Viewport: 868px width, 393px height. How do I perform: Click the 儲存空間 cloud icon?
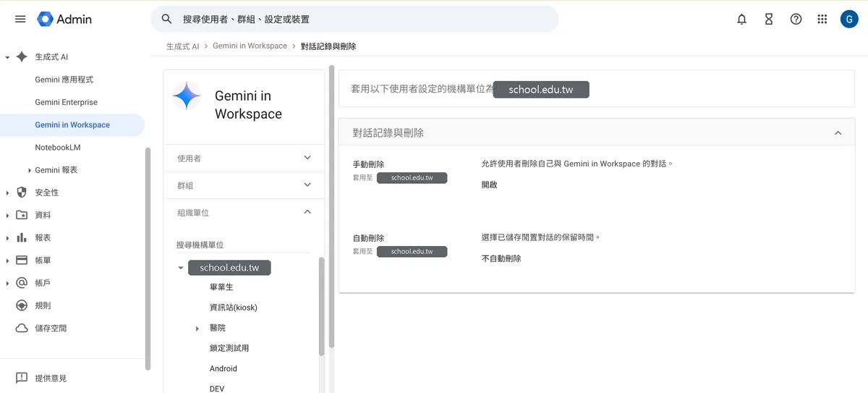pos(22,328)
